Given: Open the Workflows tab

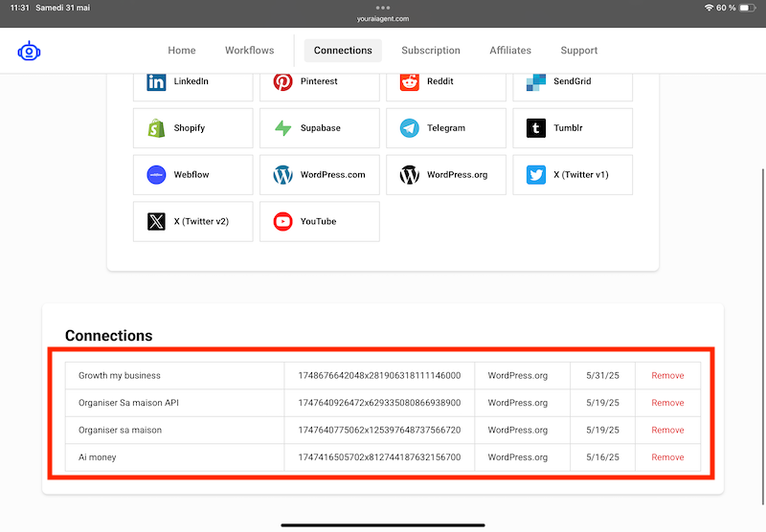Looking at the screenshot, I should click(x=250, y=51).
